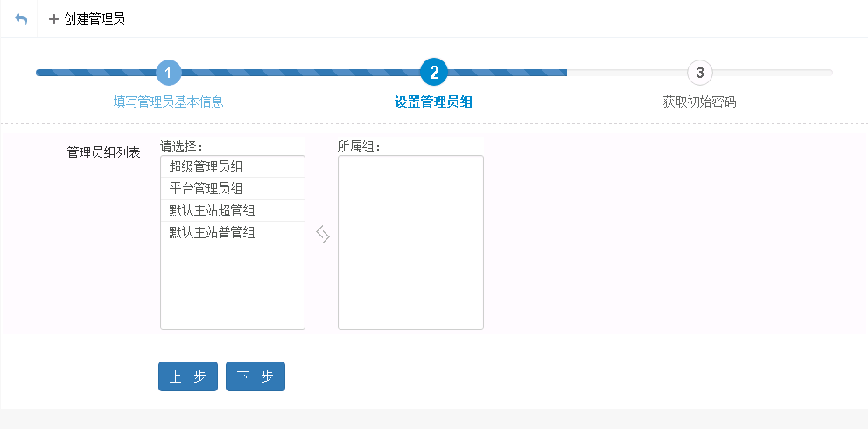
Task: Click the 创建管理员 page title
Action: pyautogui.click(x=94, y=18)
